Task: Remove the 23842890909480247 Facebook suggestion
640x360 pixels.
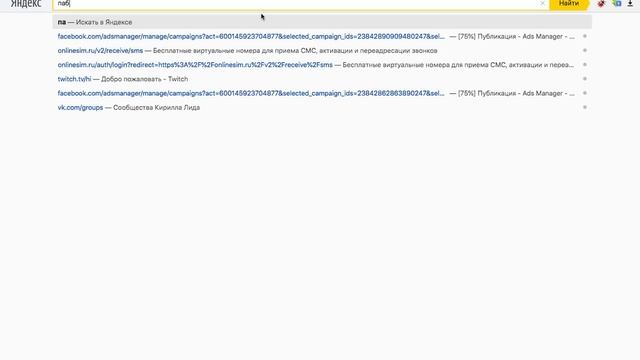Action: (584, 36)
